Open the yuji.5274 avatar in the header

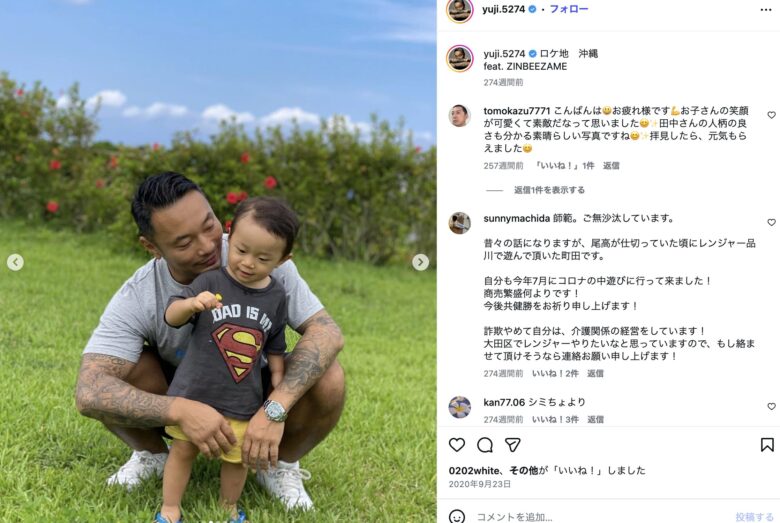click(x=460, y=10)
